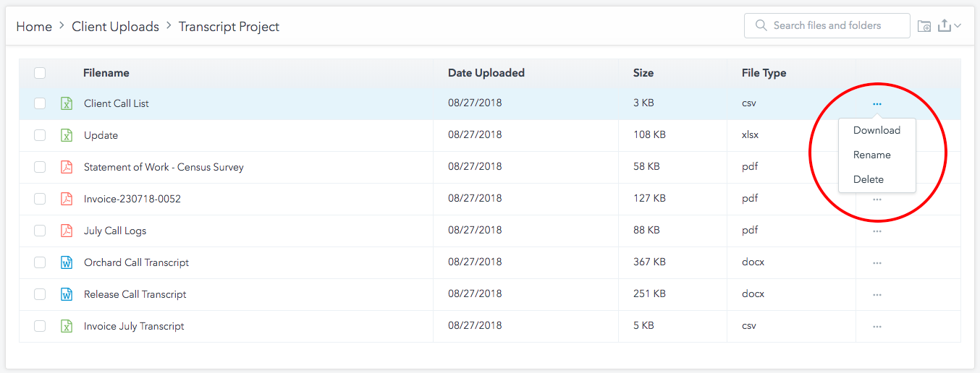
Task: Sort by the File Type column header
Action: tap(764, 73)
